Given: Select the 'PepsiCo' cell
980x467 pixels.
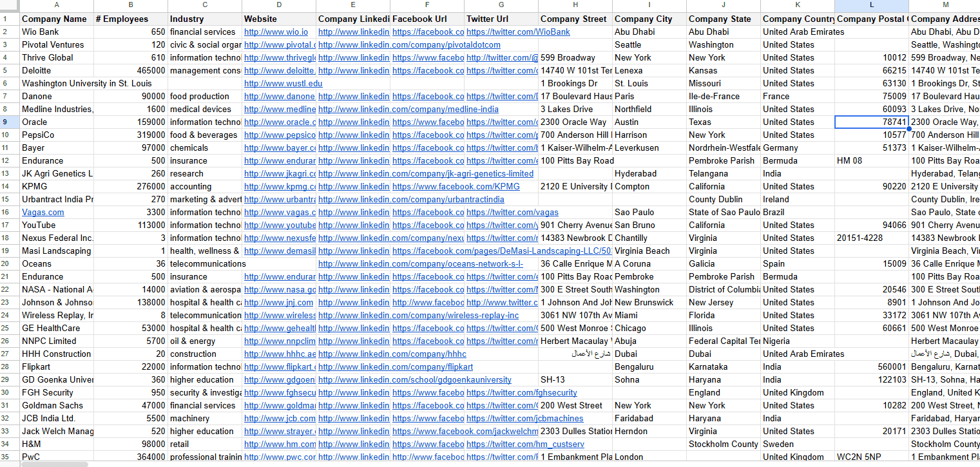Looking at the screenshot, I should (x=57, y=135).
